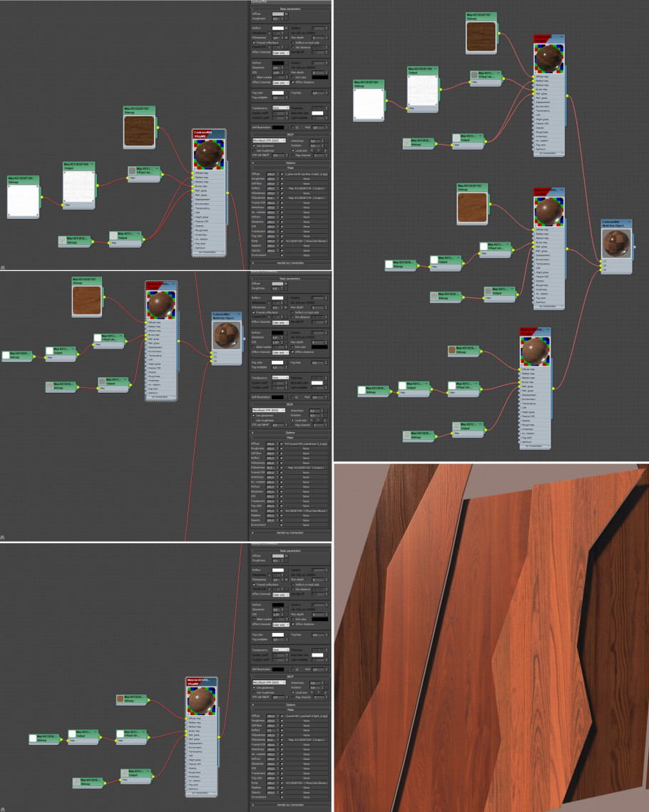Toggle Fresnel reflections checkbox in top panel
This screenshot has height=812, width=649.
254,43
